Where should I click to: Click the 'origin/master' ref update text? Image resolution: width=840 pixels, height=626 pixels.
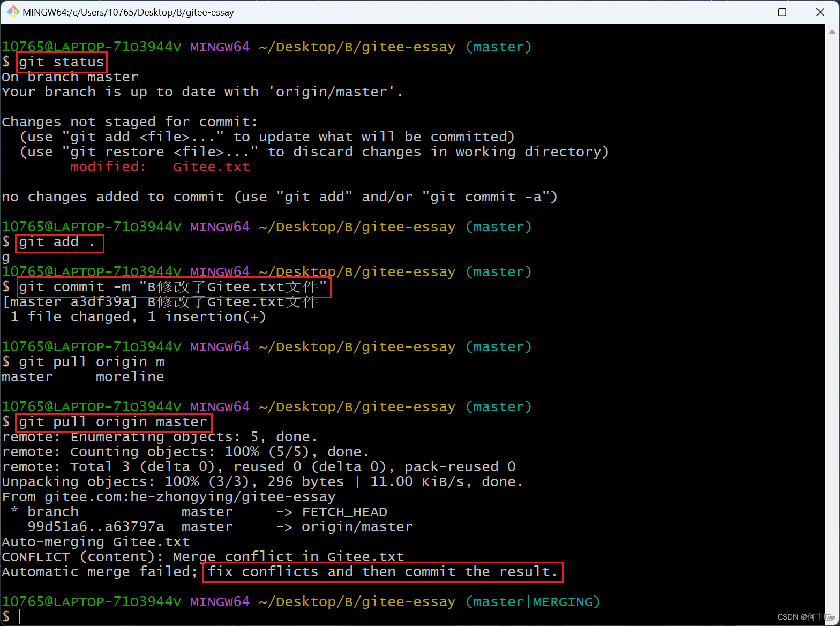click(357, 527)
